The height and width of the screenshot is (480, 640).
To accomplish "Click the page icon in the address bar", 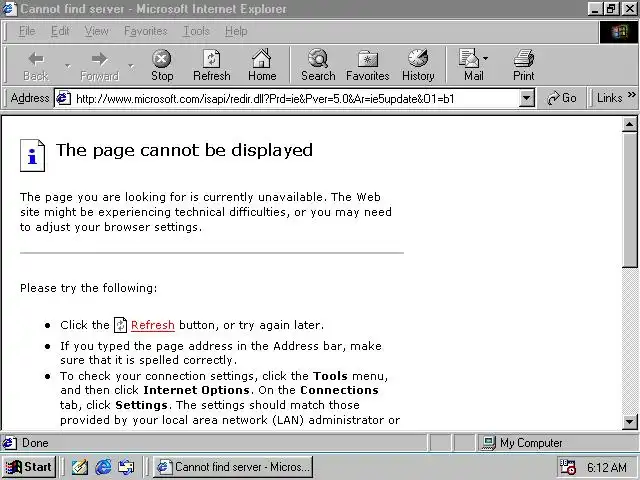I will click(63, 98).
